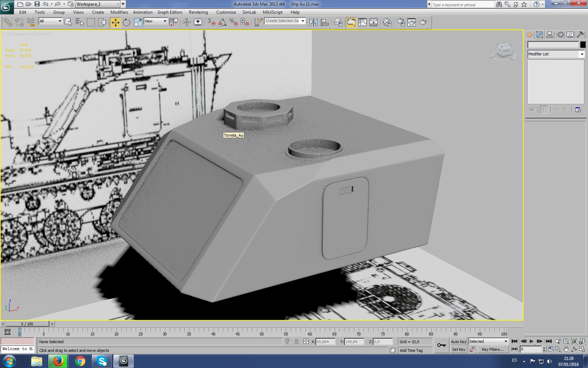Open the Render Setup dialog
The height and width of the screenshot is (368, 588).
400,22
